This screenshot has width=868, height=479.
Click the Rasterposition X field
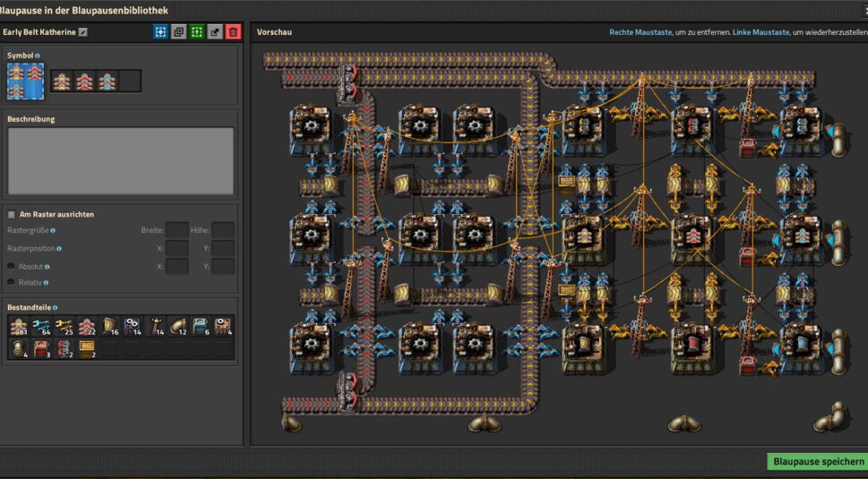click(176, 248)
